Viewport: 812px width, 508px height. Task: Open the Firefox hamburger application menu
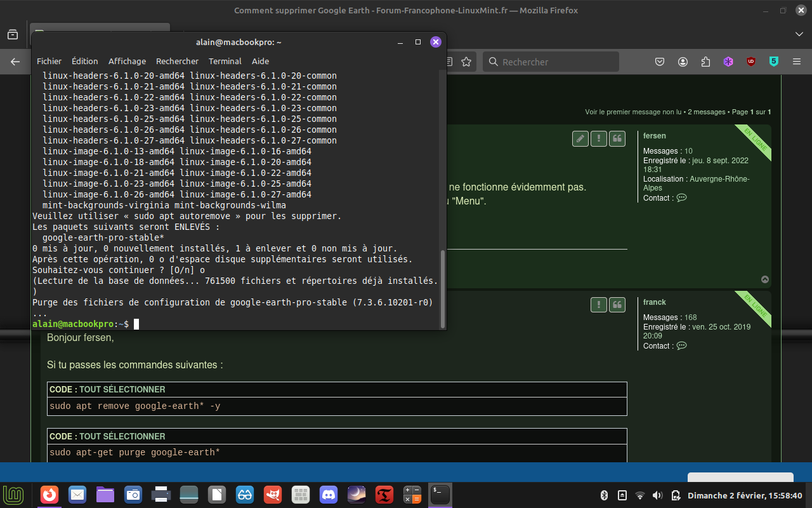click(x=797, y=62)
